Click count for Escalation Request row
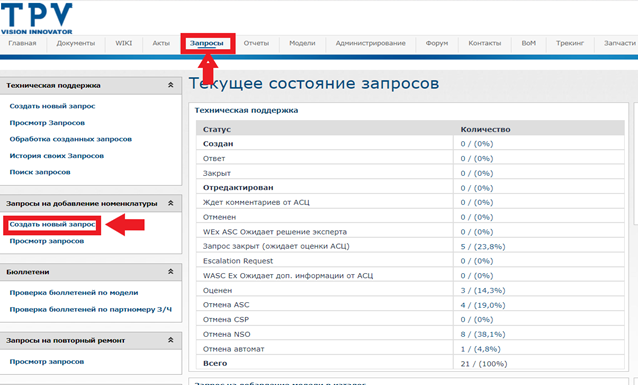 (x=477, y=261)
